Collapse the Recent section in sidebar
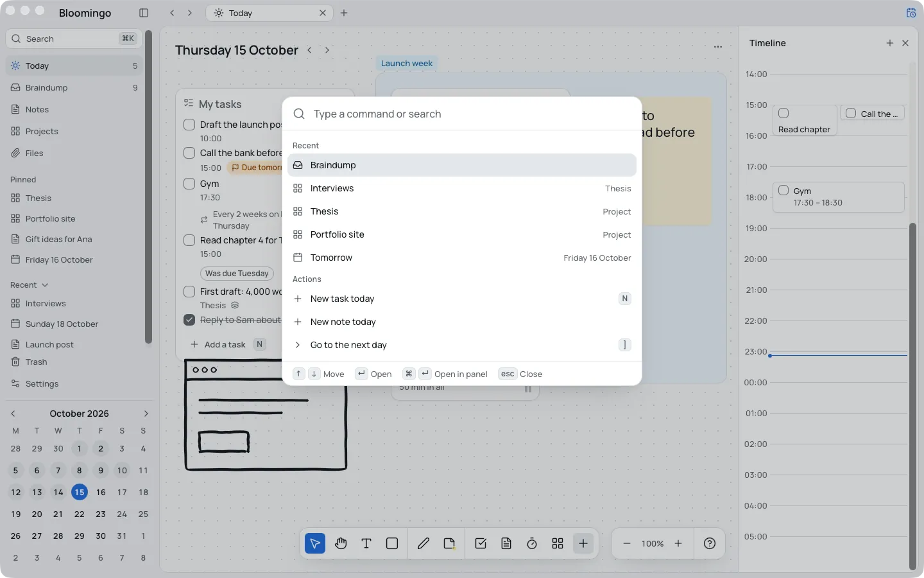 point(30,285)
